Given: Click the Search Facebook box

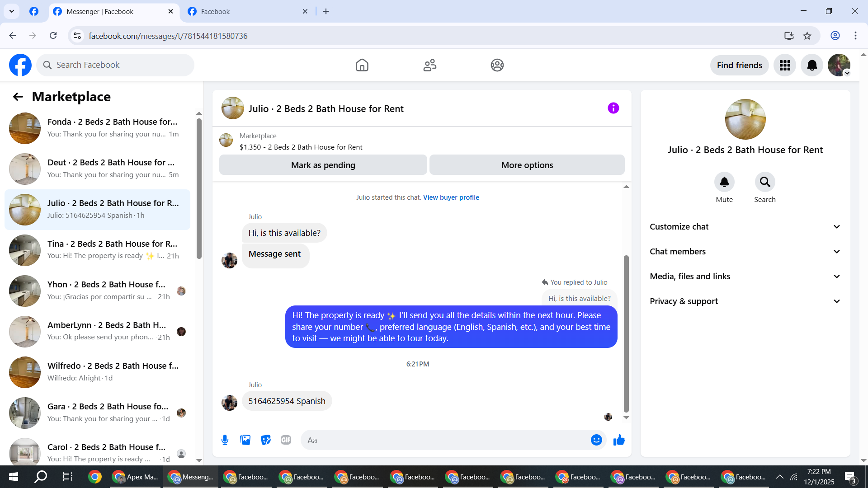Looking at the screenshot, I should point(115,65).
